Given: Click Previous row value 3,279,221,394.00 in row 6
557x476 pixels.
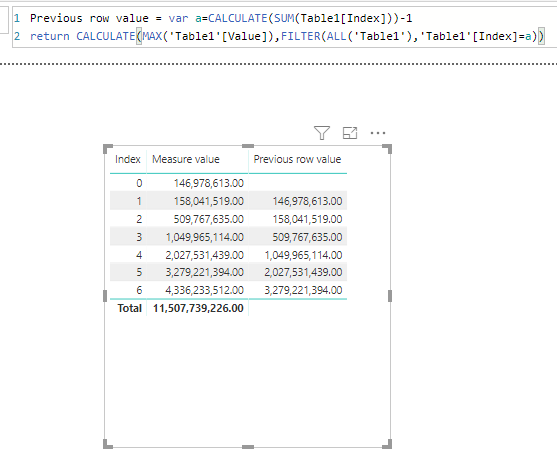Looking at the screenshot, I should (303, 290).
